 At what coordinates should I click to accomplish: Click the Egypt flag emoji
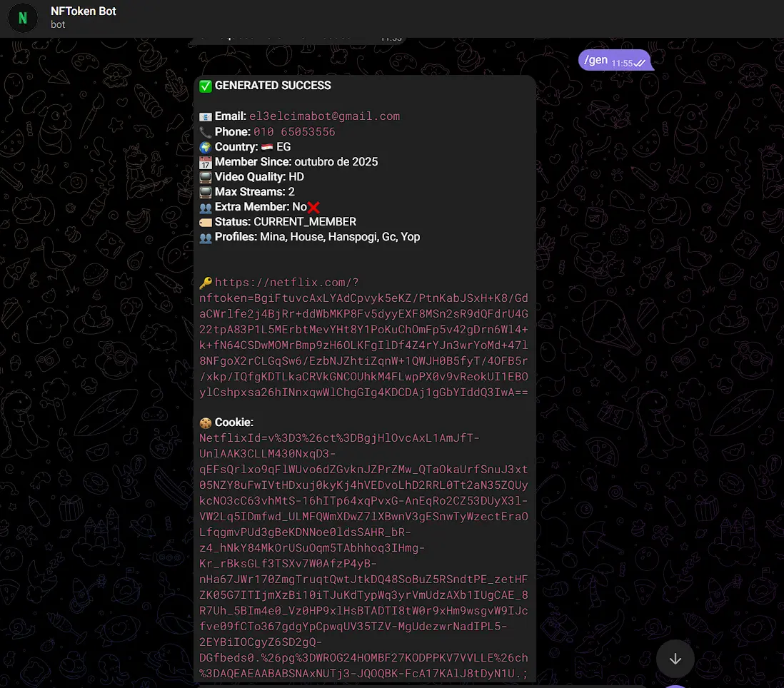pos(267,147)
